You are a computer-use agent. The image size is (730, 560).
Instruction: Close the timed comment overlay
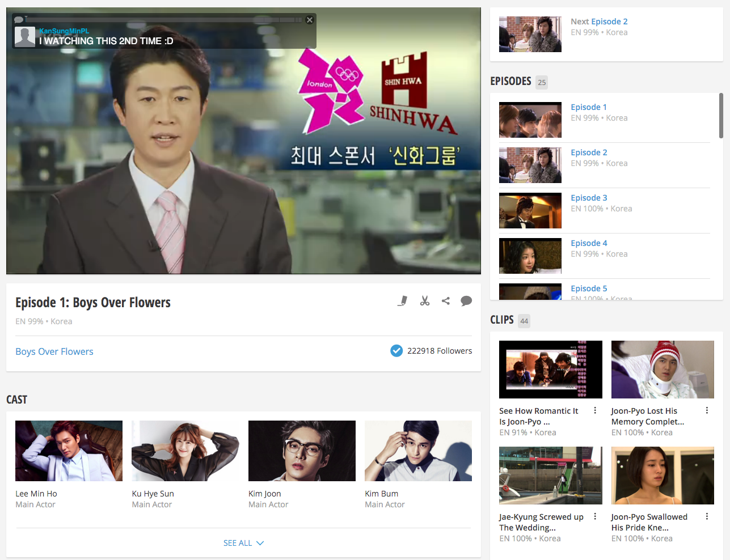point(309,20)
